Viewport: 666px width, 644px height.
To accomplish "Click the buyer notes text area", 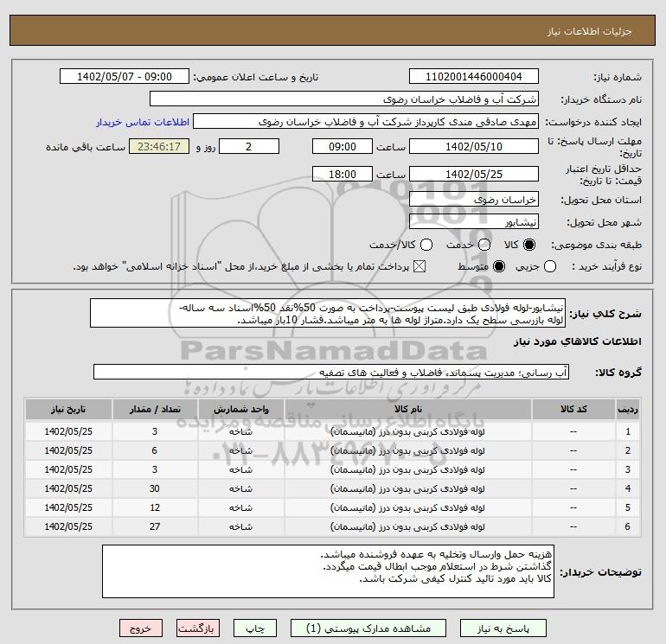I will 328,571.
